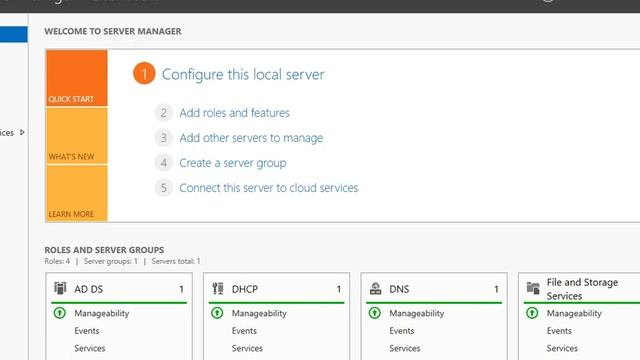
Task: Open Services under DNS
Action: 405,348
